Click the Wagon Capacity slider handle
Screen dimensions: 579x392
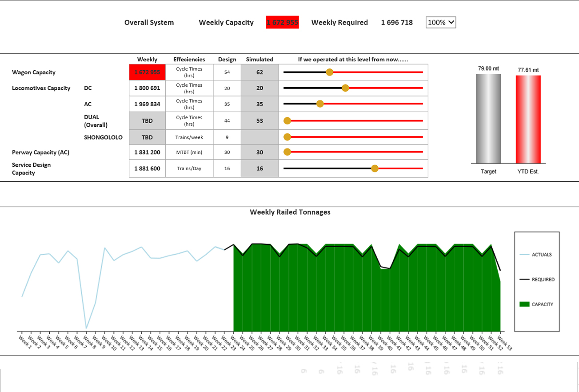(x=329, y=72)
